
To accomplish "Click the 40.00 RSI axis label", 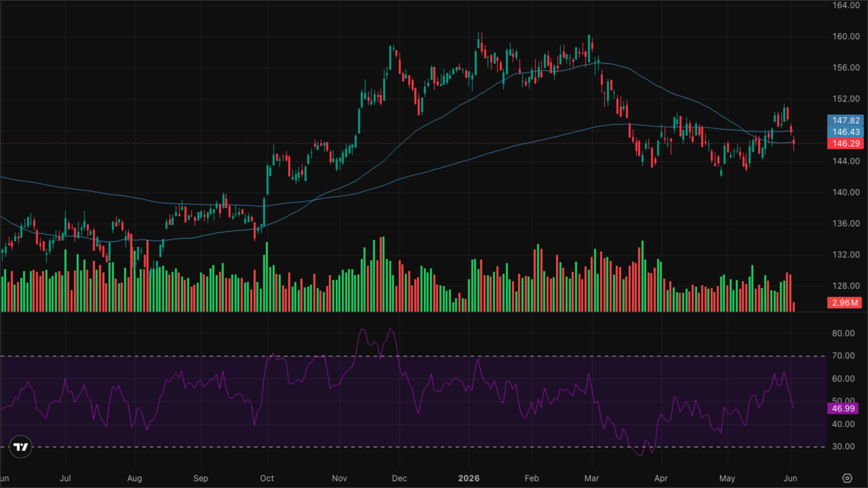I will pyautogui.click(x=843, y=424).
